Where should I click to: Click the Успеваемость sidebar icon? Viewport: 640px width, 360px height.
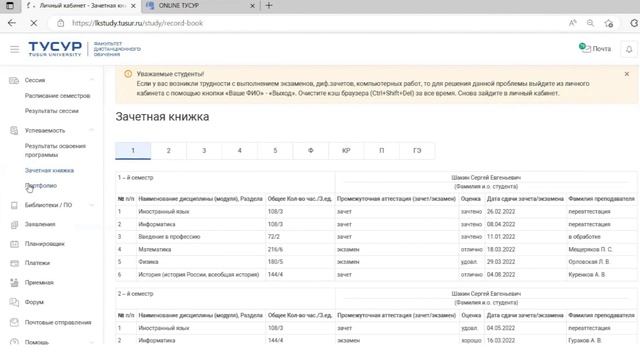(14, 131)
